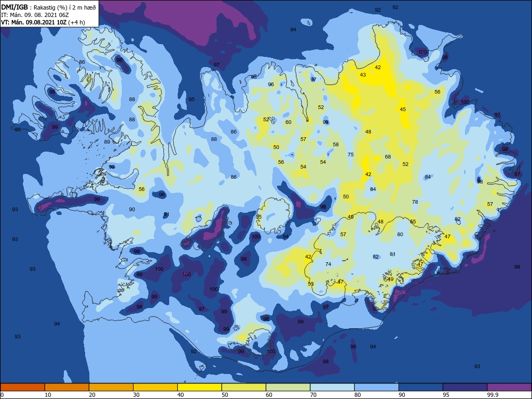
Task: Click the '20' tick label on the color scale
Action: pyautogui.click(x=92, y=395)
